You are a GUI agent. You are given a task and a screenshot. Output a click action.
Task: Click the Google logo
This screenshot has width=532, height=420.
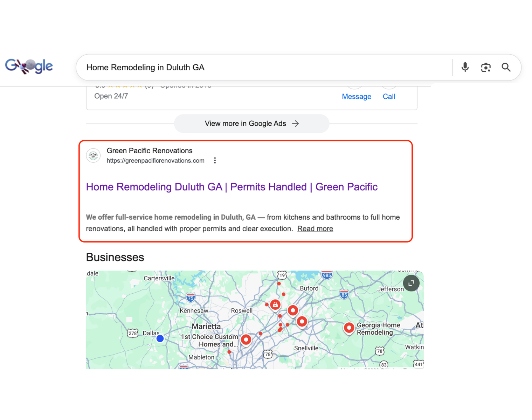coord(29,66)
